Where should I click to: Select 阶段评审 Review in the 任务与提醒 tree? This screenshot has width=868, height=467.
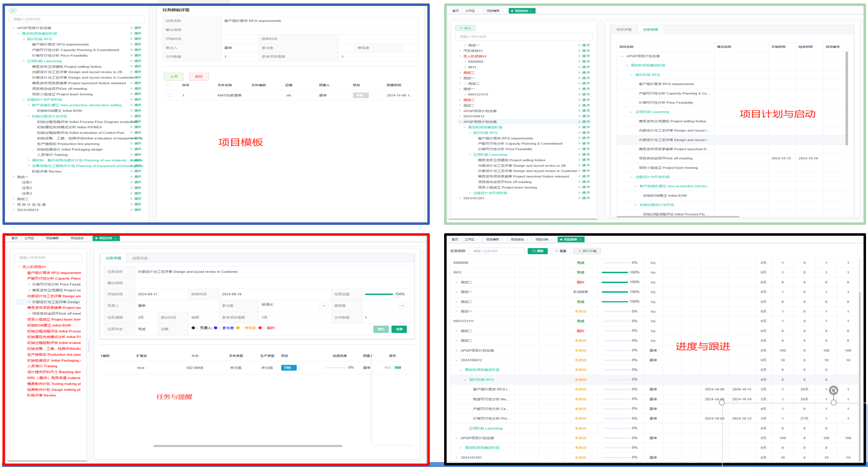click(x=42, y=395)
